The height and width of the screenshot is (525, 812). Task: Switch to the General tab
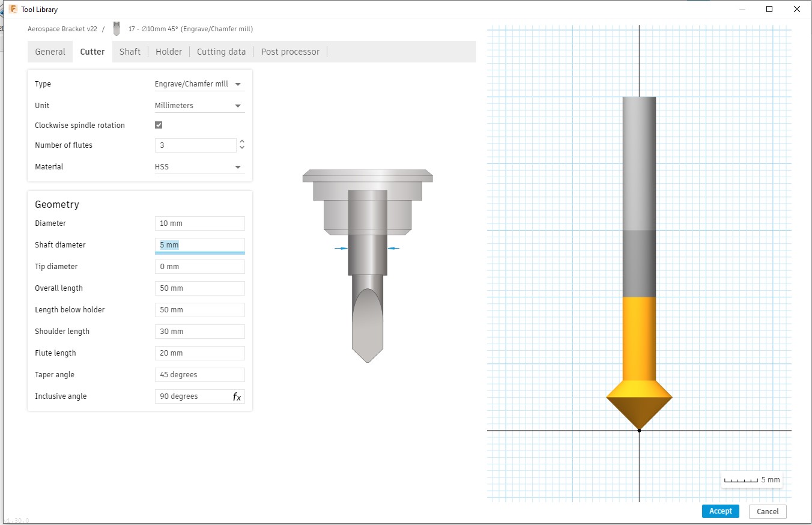pyautogui.click(x=50, y=52)
